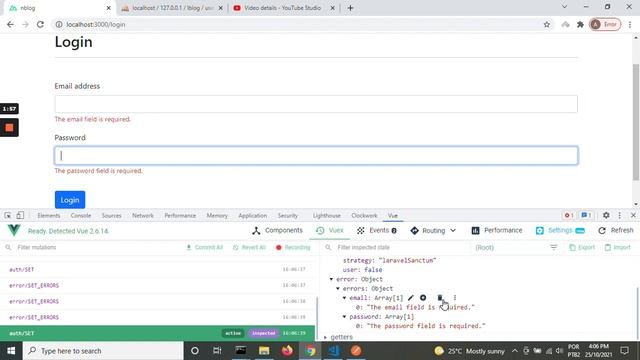640x360 pixels.
Task: Collapse the password: Array[1] node
Action: 344,317
